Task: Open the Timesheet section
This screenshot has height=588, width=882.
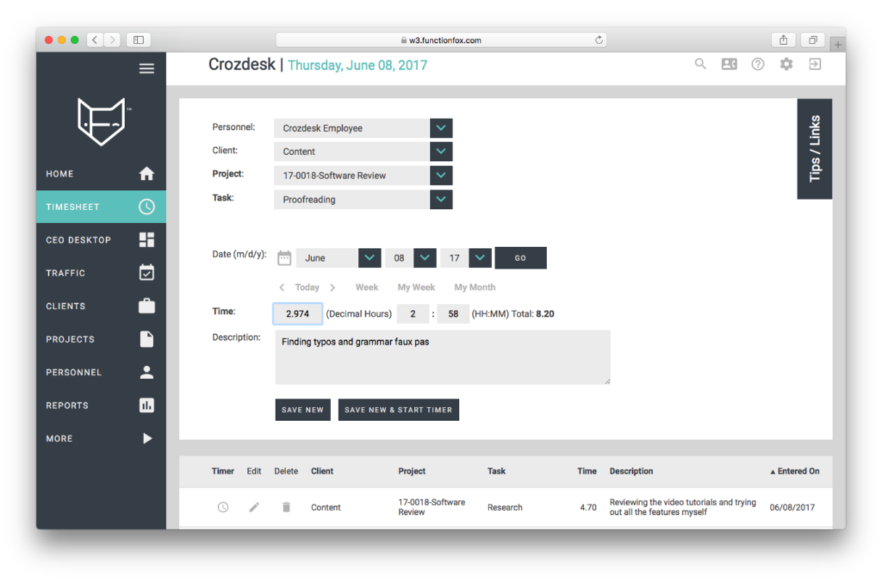Action: [101, 207]
